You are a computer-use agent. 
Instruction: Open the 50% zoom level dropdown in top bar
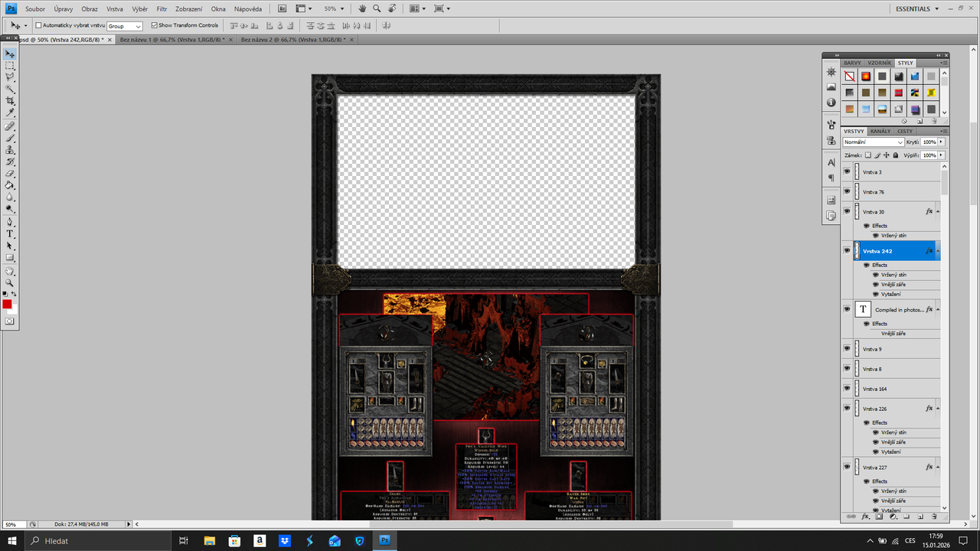(x=332, y=8)
